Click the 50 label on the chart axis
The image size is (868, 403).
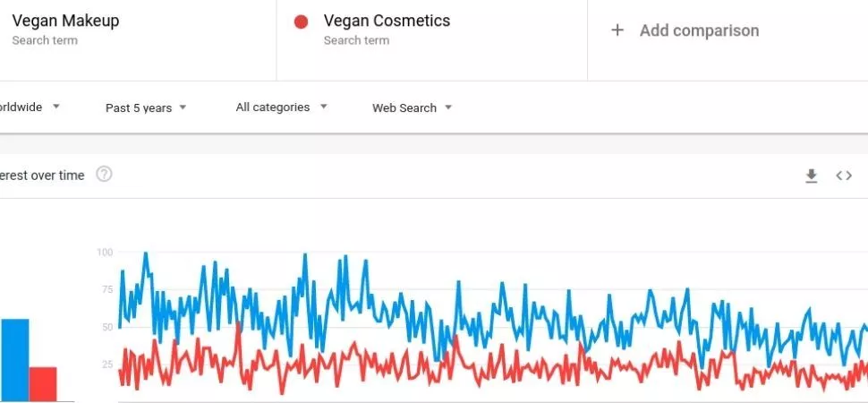tap(106, 327)
